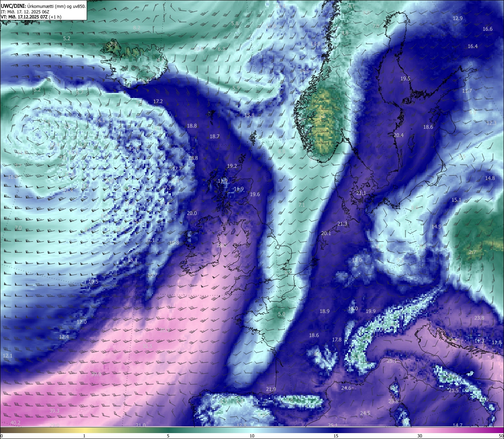
Task: Click the 12.0 value label
Action: (x=82, y=322)
